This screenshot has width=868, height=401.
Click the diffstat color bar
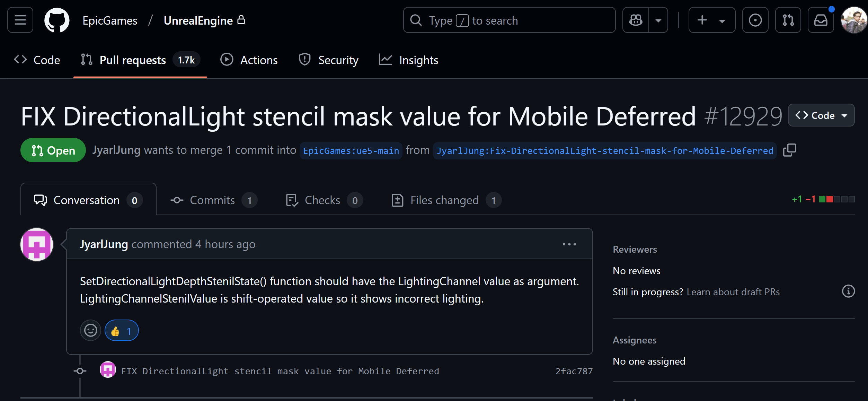837,199
